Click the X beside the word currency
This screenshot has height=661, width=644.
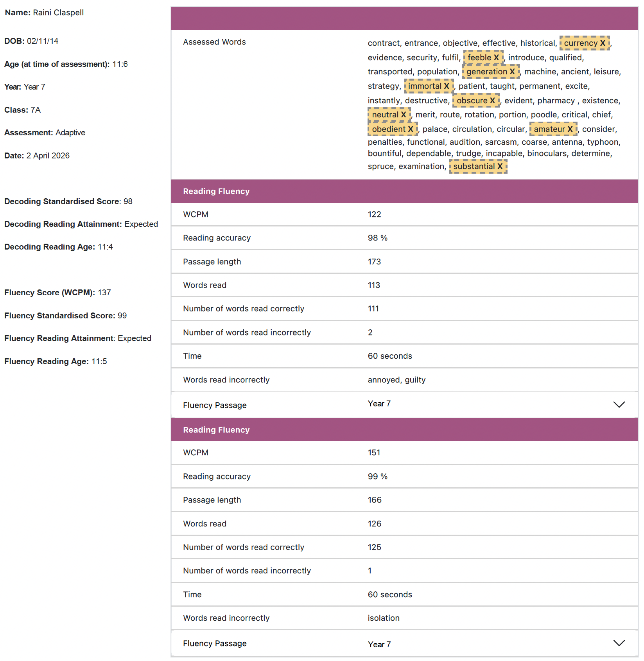tap(603, 43)
